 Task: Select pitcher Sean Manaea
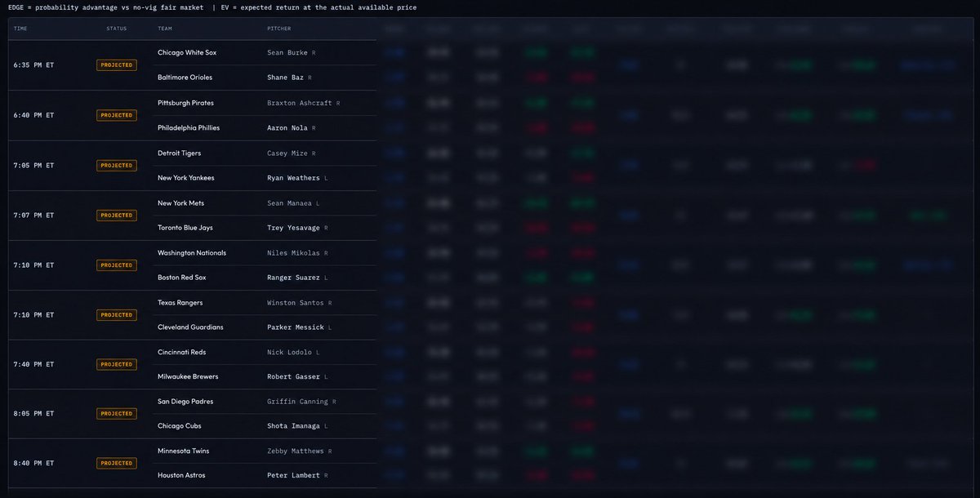point(290,203)
